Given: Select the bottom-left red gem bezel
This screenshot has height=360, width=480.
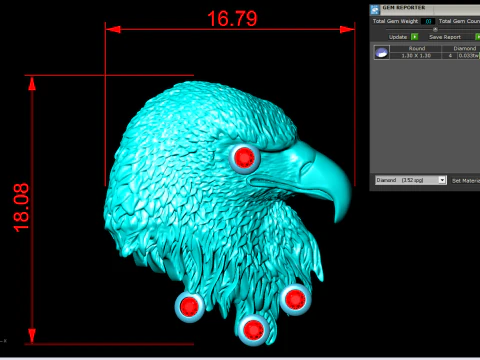Looking at the screenshot, I should (x=190, y=307).
